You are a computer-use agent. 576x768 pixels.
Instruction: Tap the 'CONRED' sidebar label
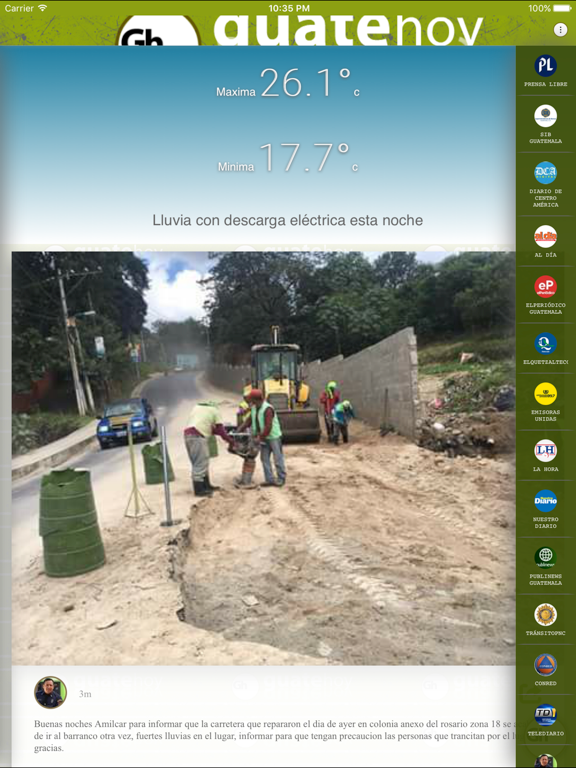[545, 683]
